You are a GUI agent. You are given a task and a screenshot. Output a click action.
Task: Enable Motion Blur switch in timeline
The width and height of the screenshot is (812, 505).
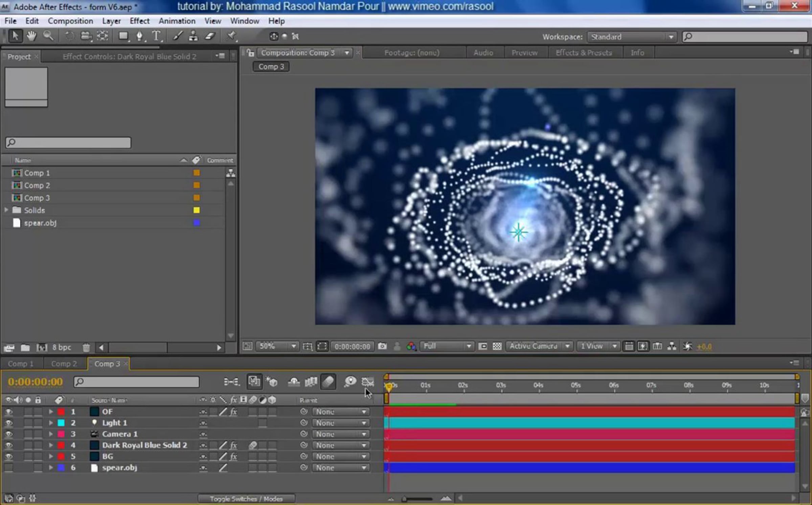pyautogui.click(x=328, y=382)
